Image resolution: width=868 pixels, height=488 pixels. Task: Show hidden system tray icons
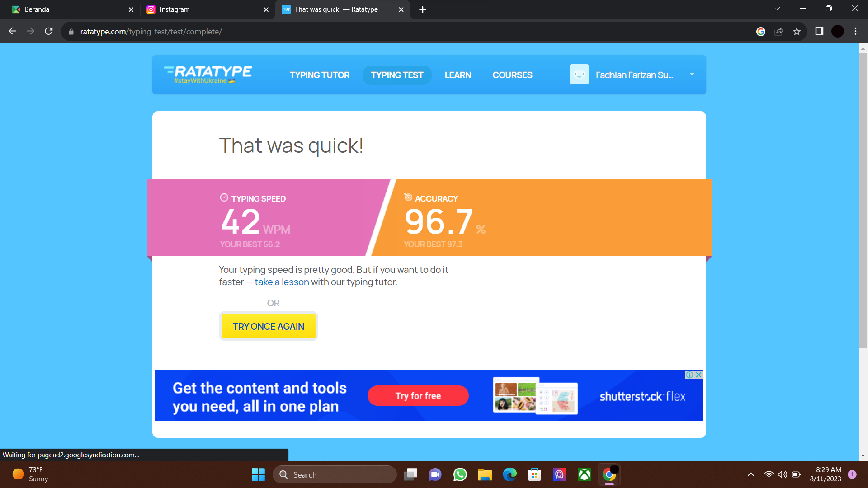click(x=751, y=474)
